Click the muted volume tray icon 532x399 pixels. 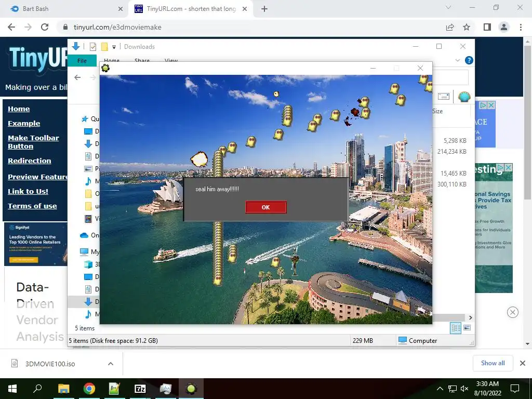click(464, 389)
